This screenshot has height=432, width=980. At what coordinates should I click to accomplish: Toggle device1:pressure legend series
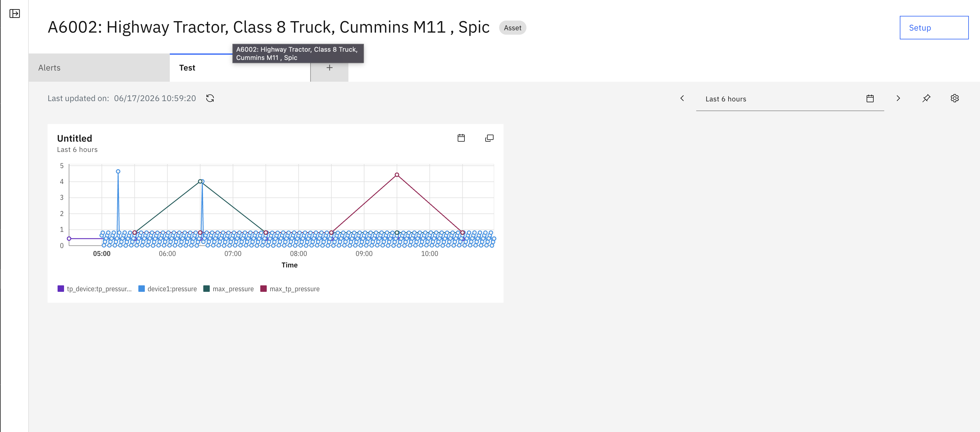click(x=167, y=289)
